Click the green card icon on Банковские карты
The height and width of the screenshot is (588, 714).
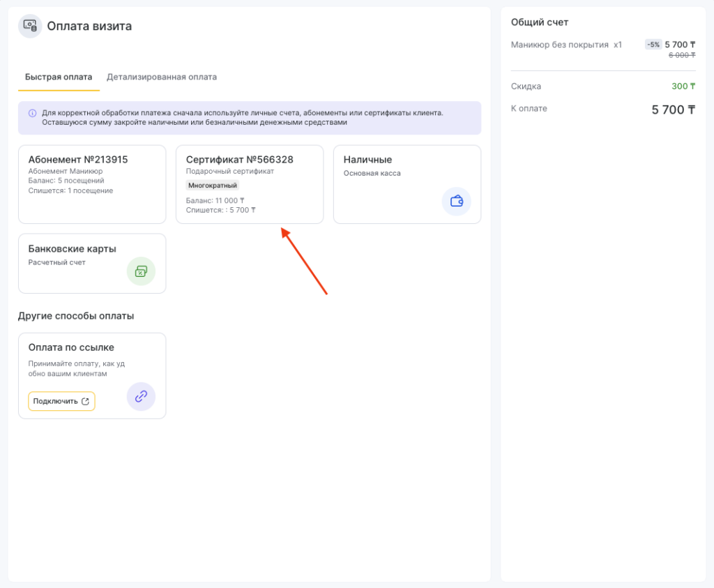pyautogui.click(x=141, y=271)
